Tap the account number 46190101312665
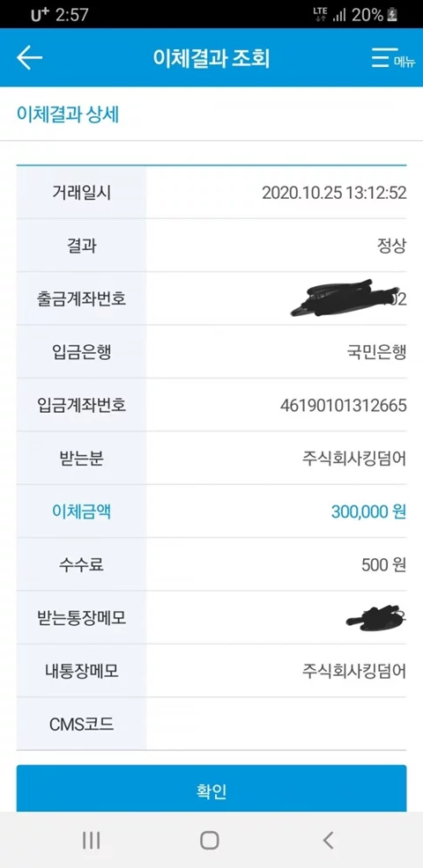The image size is (423, 868). pos(343,406)
